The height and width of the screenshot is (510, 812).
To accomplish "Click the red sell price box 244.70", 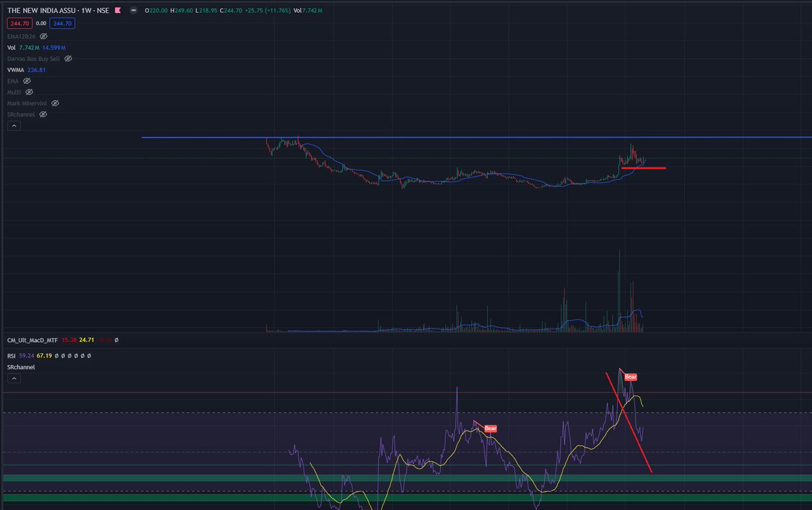I will point(19,23).
